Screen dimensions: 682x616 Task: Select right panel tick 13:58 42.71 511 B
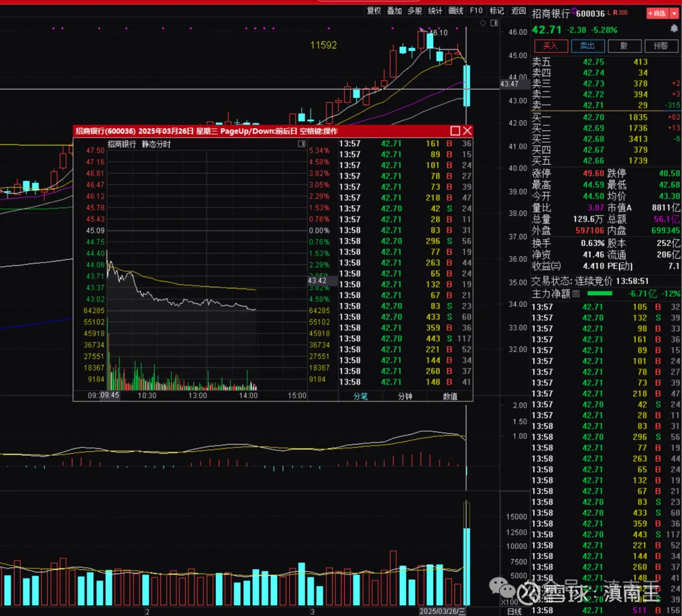click(606, 610)
